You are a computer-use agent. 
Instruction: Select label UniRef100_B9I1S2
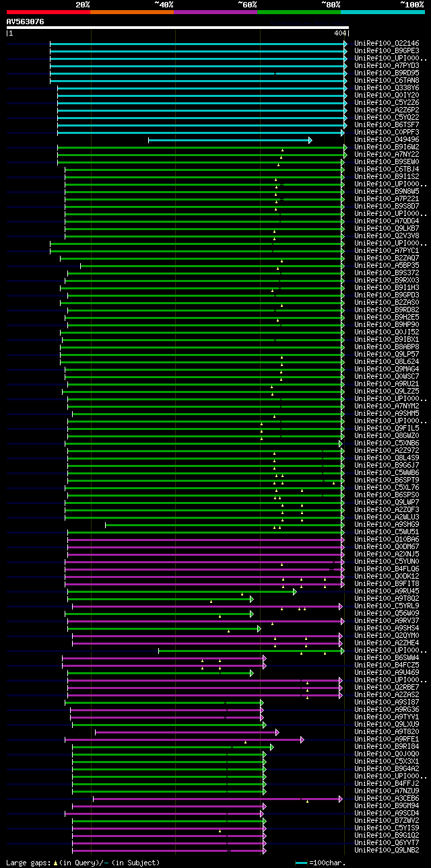[387, 176]
